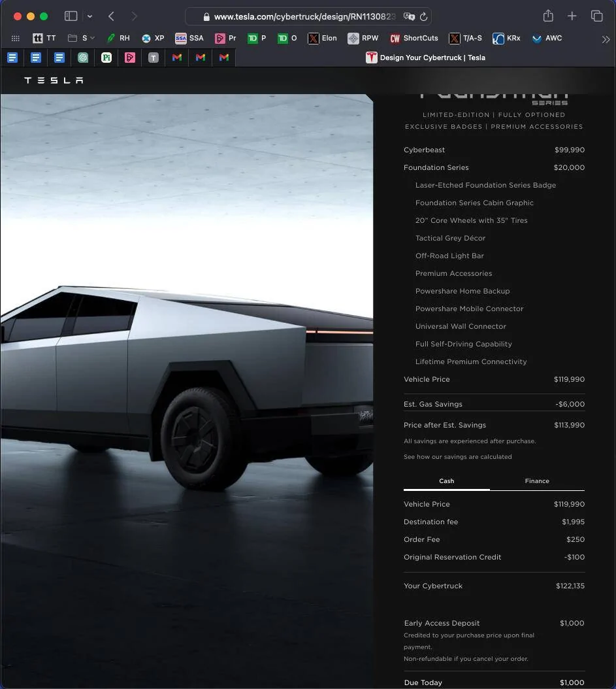Open the TD P bookmark
The image size is (616, 689).
(257, 38)
